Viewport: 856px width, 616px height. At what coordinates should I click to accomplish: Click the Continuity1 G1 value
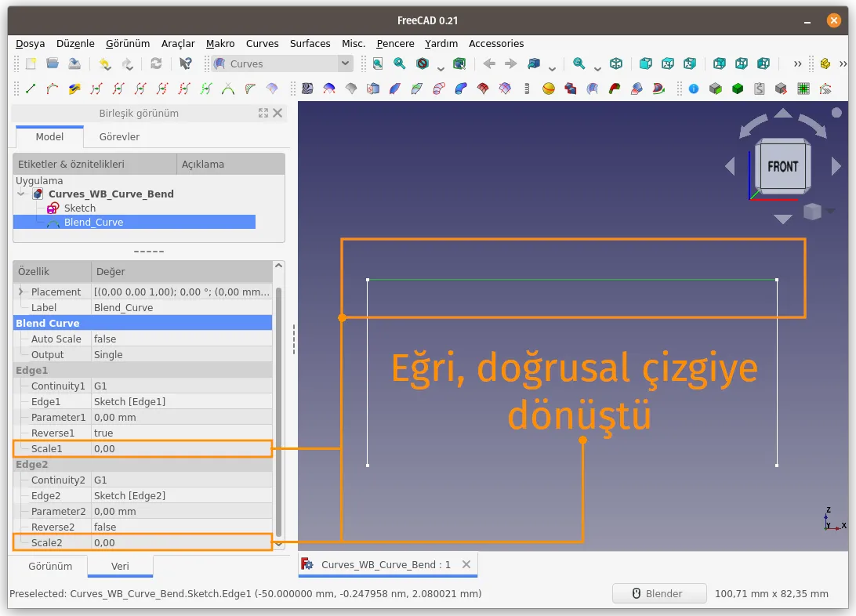(x=182, y=386)
